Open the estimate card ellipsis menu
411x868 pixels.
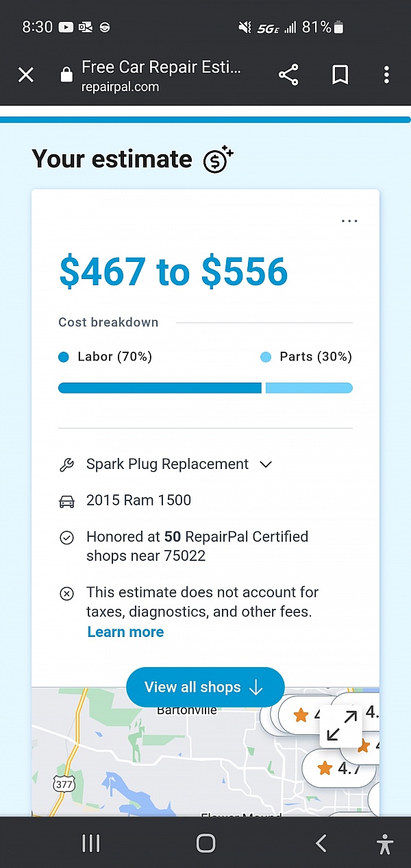[x=349, y=221]
